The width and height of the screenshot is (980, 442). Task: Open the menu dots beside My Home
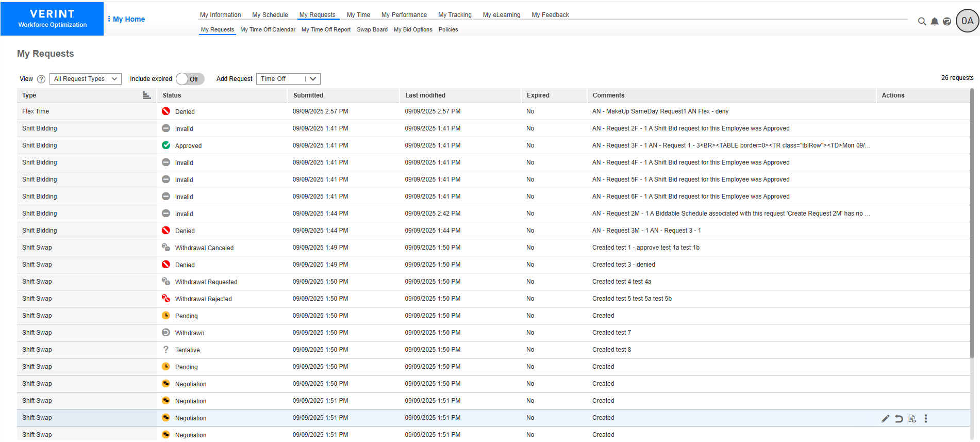[109, 19]
